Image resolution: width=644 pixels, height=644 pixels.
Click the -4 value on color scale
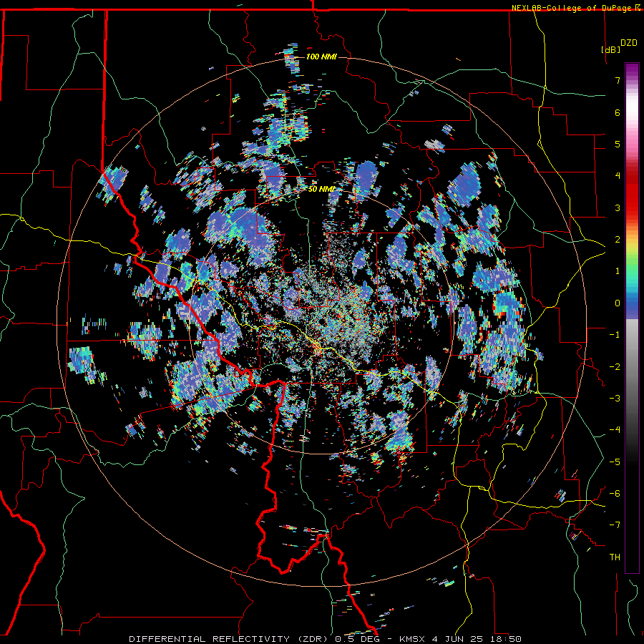[615, 430]
